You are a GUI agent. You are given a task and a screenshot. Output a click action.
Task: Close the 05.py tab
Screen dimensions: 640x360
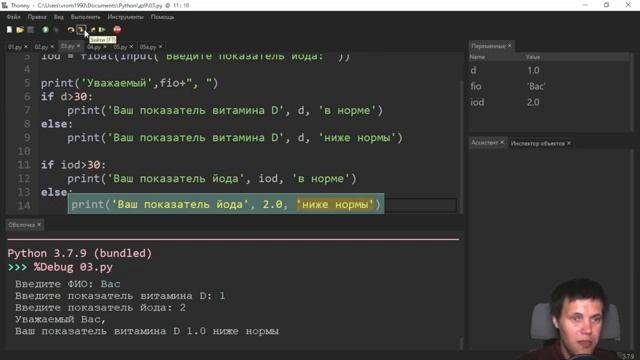(x=131, y=47)
